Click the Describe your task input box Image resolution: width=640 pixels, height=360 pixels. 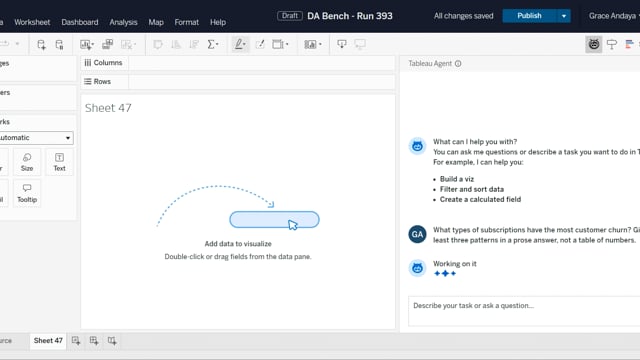click(x=524, y=311)
